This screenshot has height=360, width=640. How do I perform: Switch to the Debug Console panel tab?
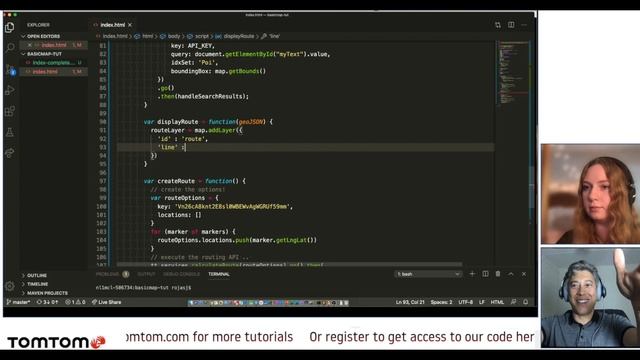[181, 274]
